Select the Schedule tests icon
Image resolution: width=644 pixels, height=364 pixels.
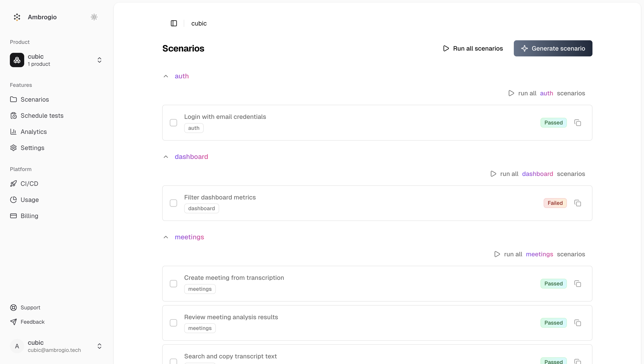pyautogui.click(x=14, y=116)
